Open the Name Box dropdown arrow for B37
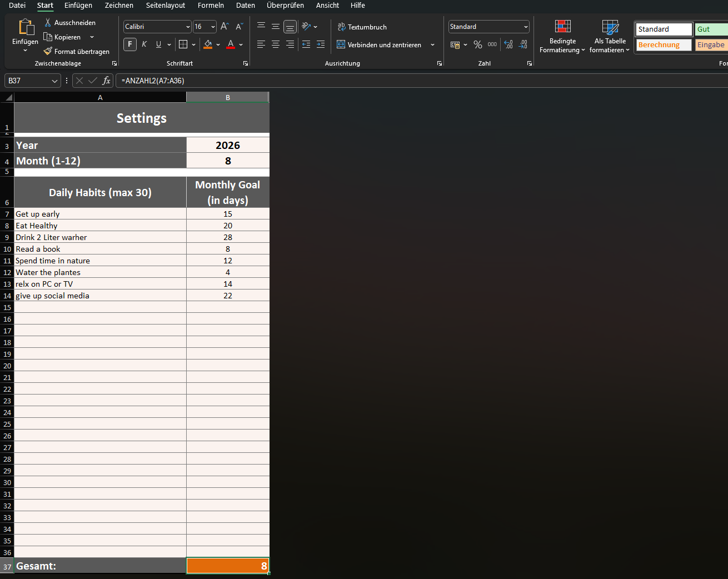Image resolution: width=728 pixels, height=579 pixels. [54, 81]
